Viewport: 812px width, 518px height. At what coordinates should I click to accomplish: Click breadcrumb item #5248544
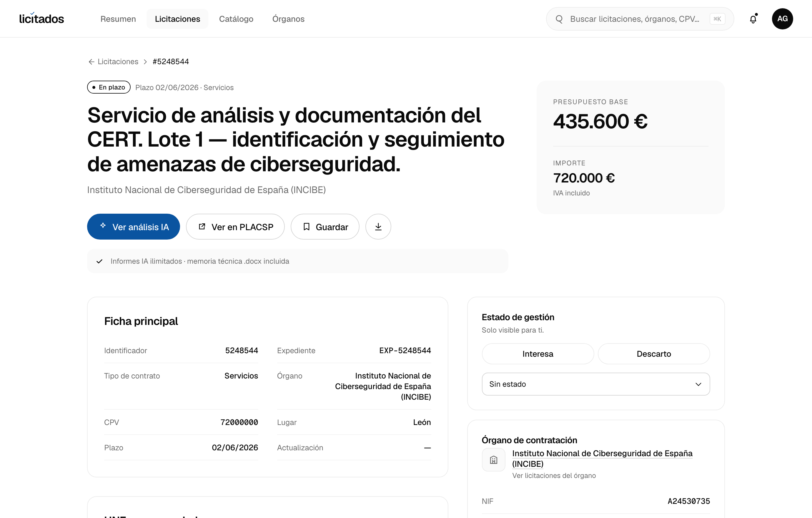tap(171, 62)
